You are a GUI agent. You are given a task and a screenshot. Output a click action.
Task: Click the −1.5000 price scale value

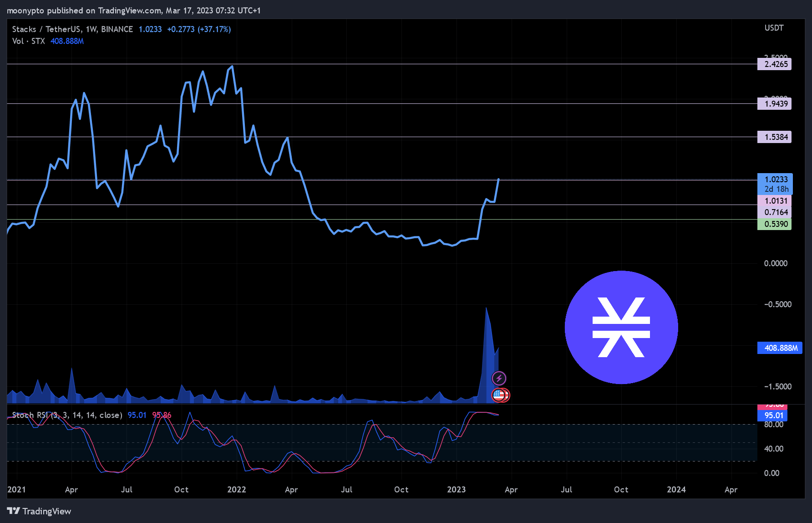[x=777, y=386]
